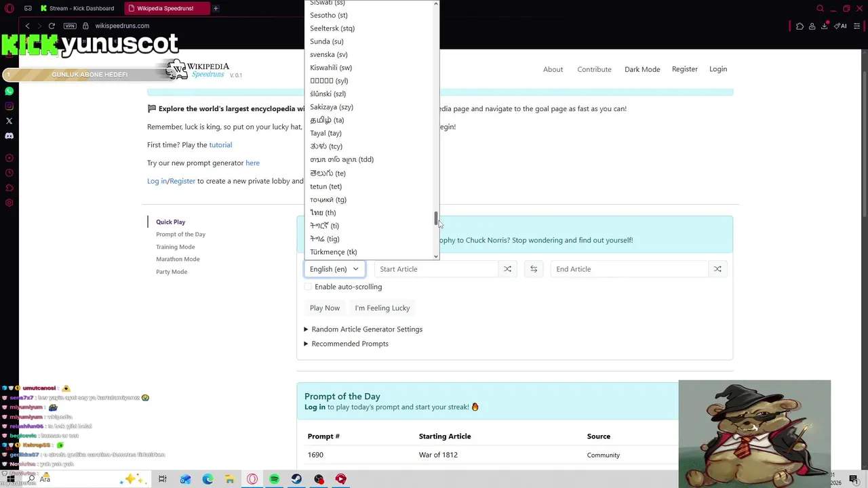Viewport: 868px width, 488px height.
Task: Click the language list scrollbar thumb
Action: tap(436, 219)
